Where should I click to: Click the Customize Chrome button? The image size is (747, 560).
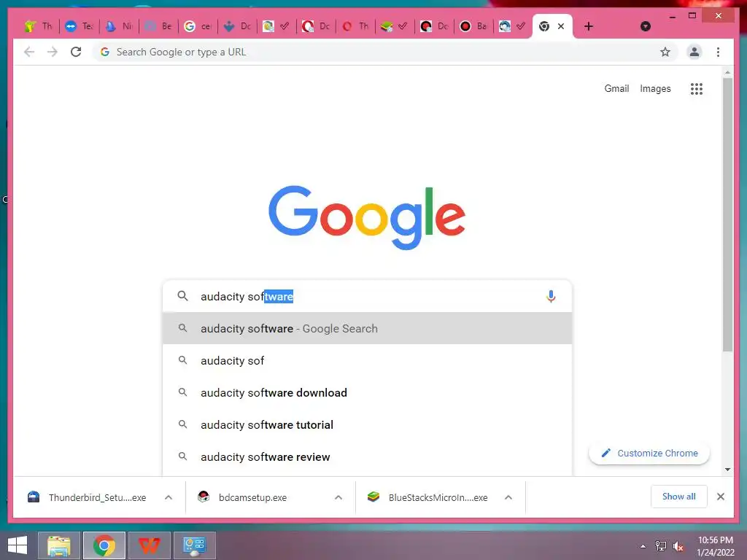[x=649, y=454]
